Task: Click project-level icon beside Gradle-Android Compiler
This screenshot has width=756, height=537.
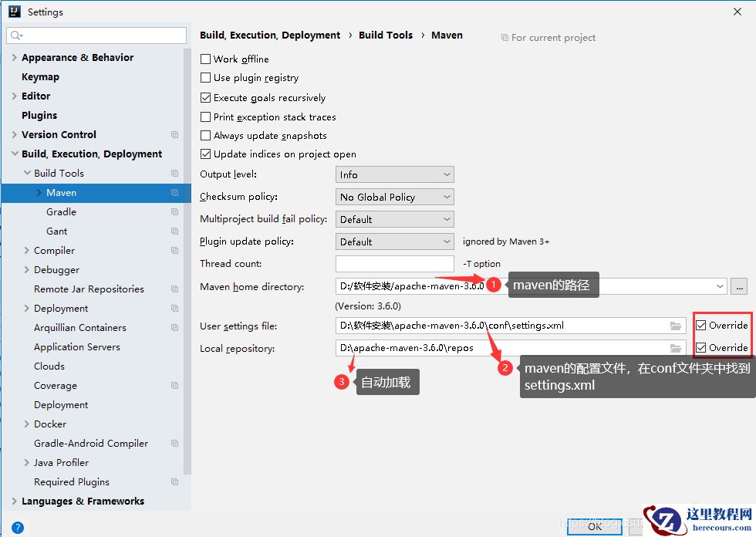Action: [x=174, y=443]
